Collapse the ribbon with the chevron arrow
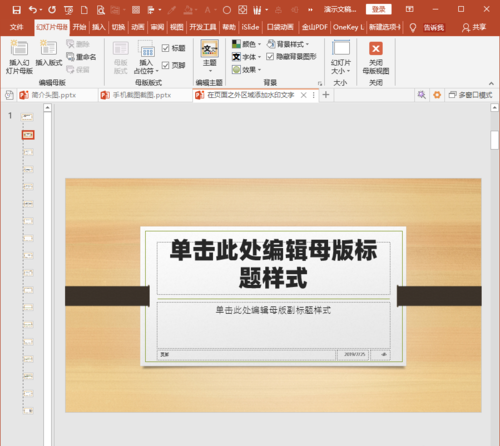Screen dimensions: 500x446 point(491,83)
